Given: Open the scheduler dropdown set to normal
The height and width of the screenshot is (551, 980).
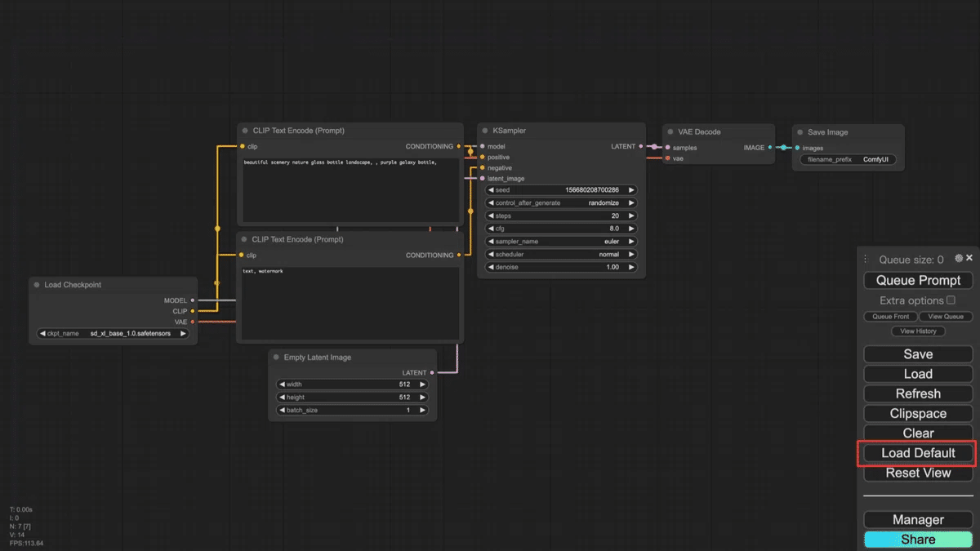Looking at the screenshot, I should point(561,255).
